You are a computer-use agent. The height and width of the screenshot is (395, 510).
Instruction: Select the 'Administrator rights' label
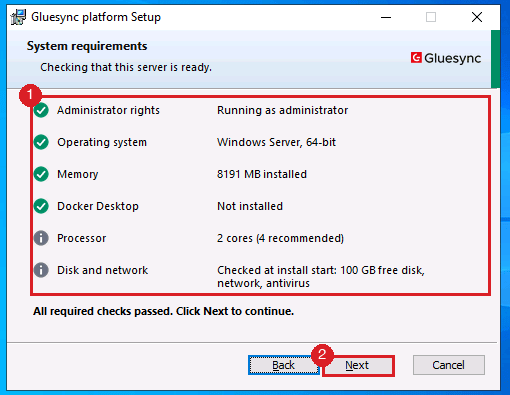click(x=108, y=110)
